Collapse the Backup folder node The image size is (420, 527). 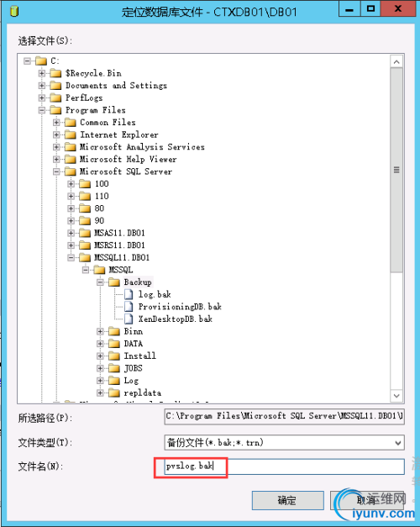[100, 282]
